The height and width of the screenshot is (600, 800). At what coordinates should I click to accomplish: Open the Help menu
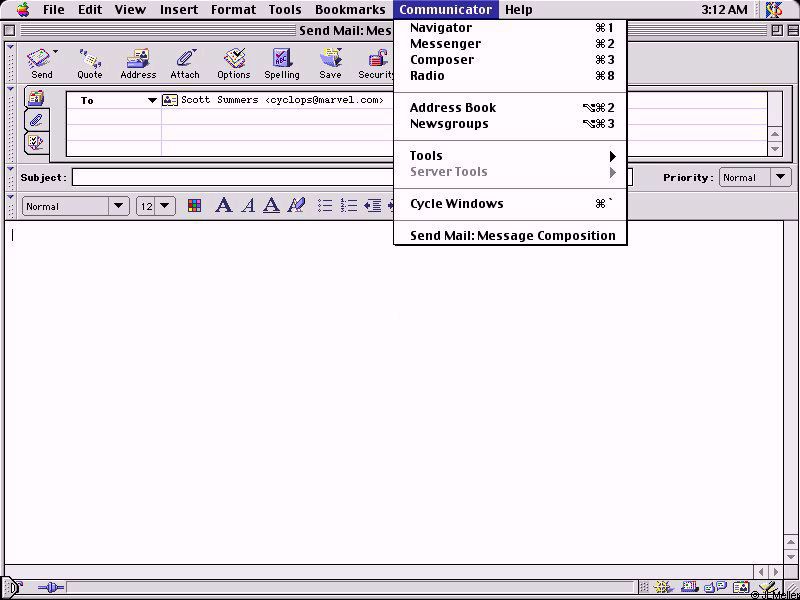pos(518,9)
